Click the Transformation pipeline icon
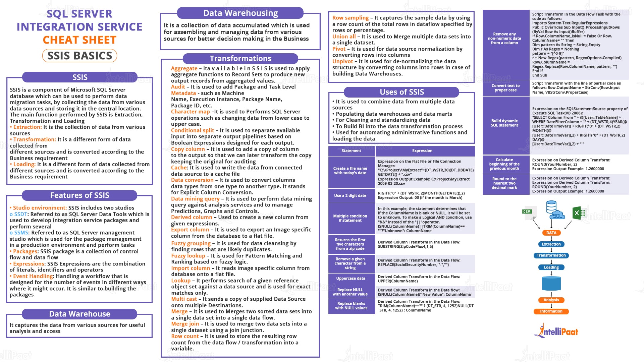Screen dimensions: 644x362 (552, 255)
